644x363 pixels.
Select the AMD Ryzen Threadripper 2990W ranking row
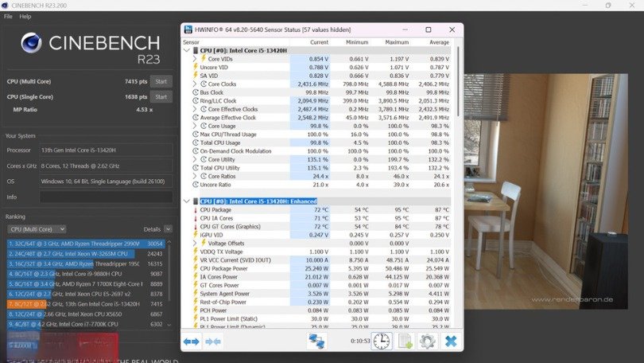86,244
